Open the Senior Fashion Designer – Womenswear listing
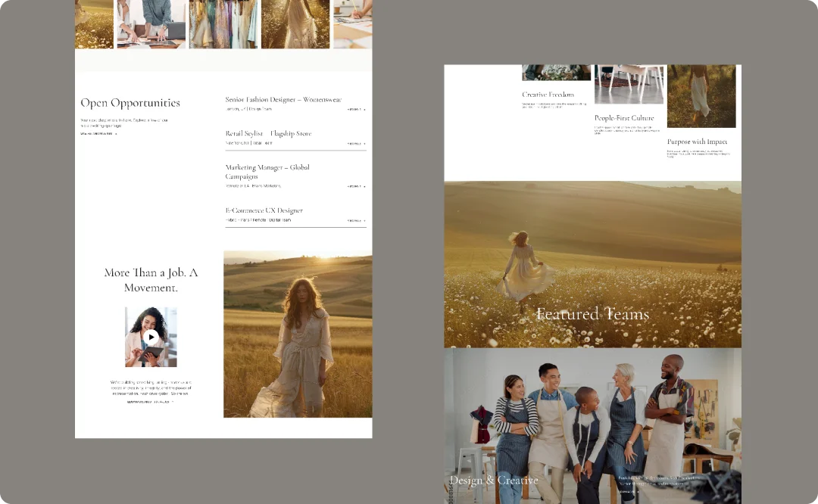This screenshot has width=818, height=504. pos(283,99)
